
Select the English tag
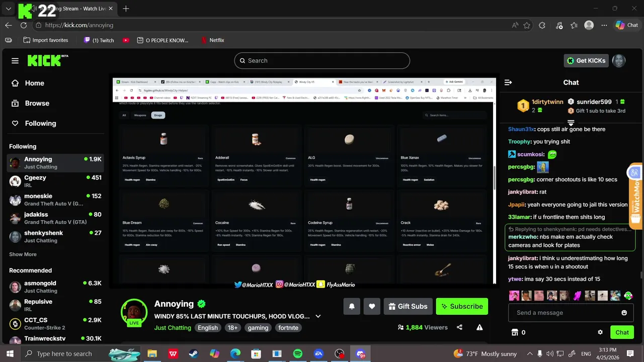coord(208,328)
